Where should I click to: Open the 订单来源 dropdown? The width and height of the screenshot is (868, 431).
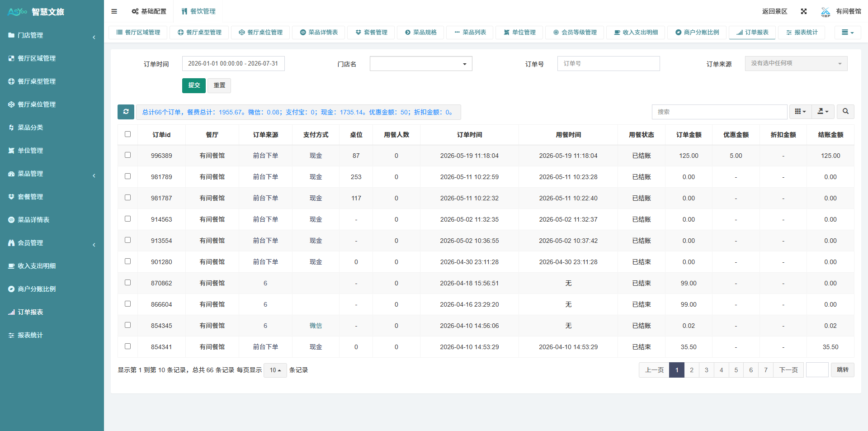796,64
